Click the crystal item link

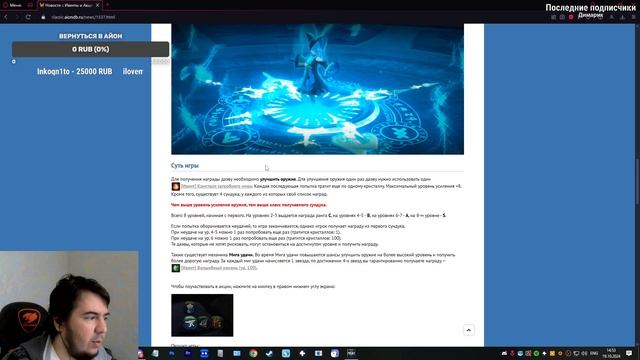coord(217,186)
